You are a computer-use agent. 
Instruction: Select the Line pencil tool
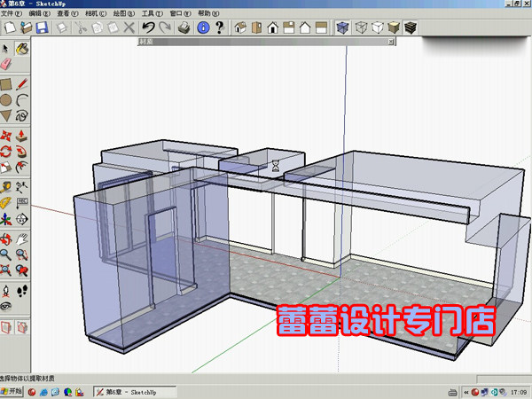21,84
